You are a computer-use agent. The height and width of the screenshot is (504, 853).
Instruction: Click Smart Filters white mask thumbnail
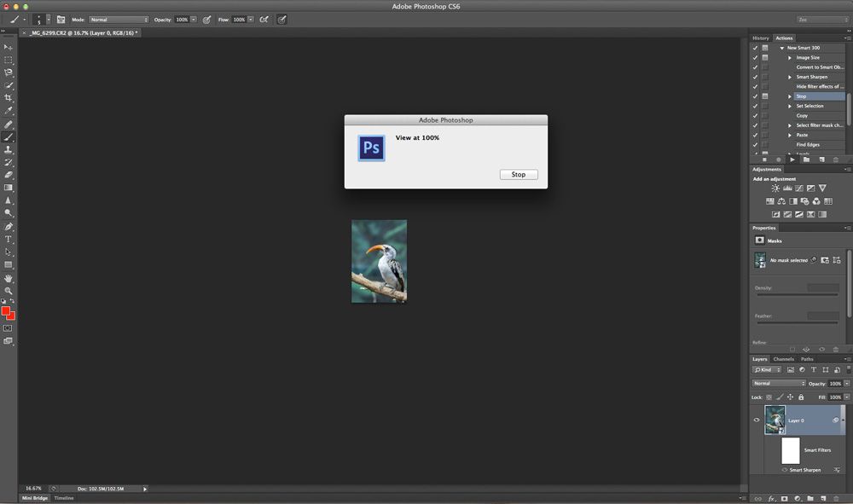click(x=791, y=450)
